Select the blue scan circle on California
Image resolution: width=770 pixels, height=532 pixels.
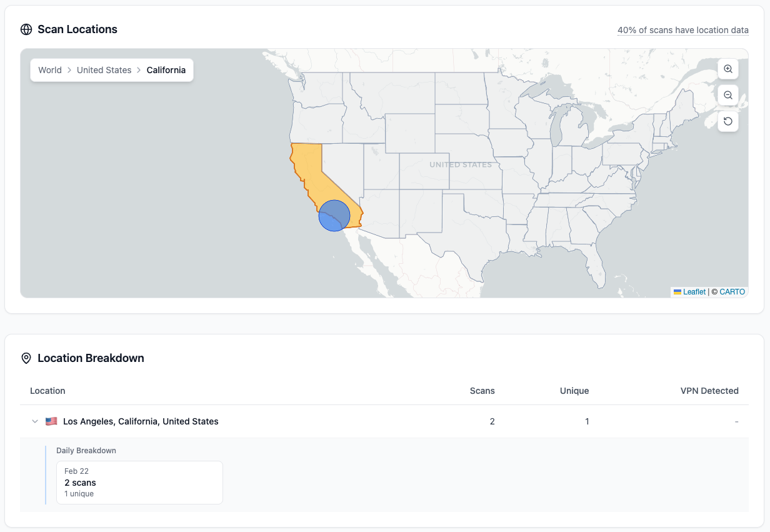[334, 215]
